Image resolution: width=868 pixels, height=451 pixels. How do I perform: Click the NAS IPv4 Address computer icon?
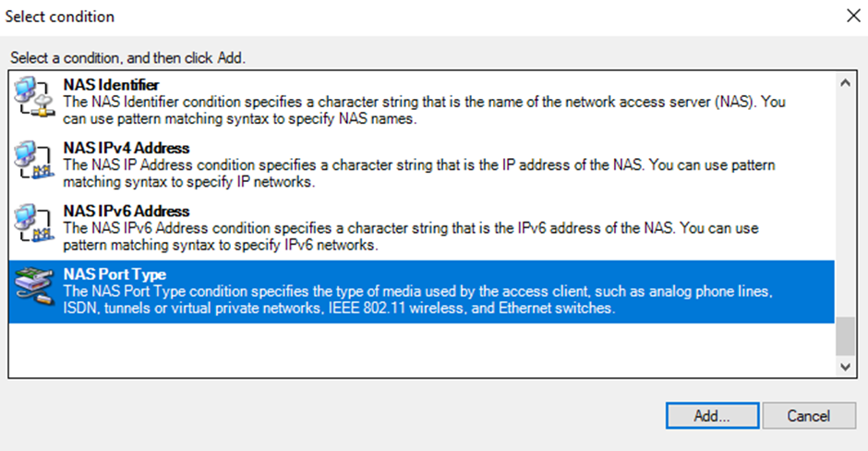click(x=34, y=161)
